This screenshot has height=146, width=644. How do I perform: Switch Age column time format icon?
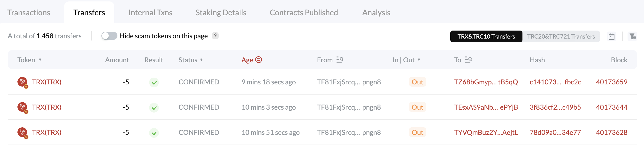[259, 60]
